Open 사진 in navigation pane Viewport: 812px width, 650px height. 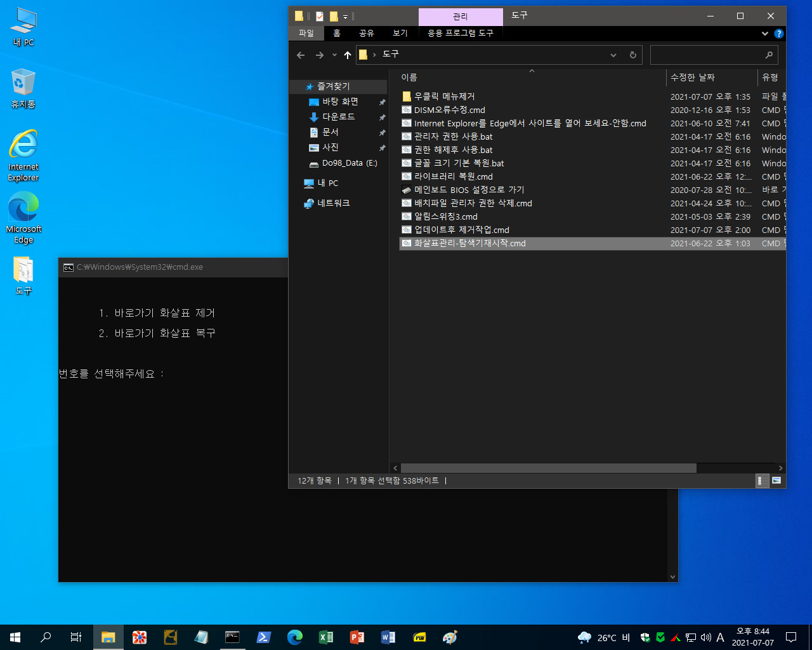tap(331, 147)
